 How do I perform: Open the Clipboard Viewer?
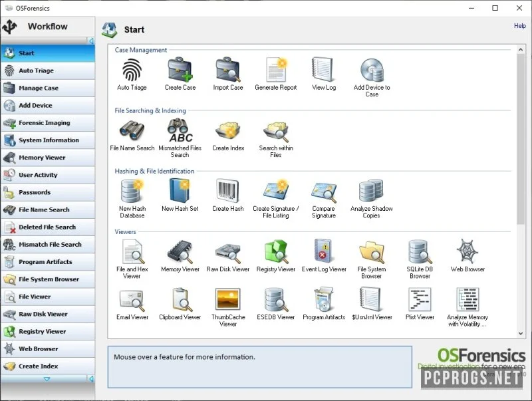181,299
